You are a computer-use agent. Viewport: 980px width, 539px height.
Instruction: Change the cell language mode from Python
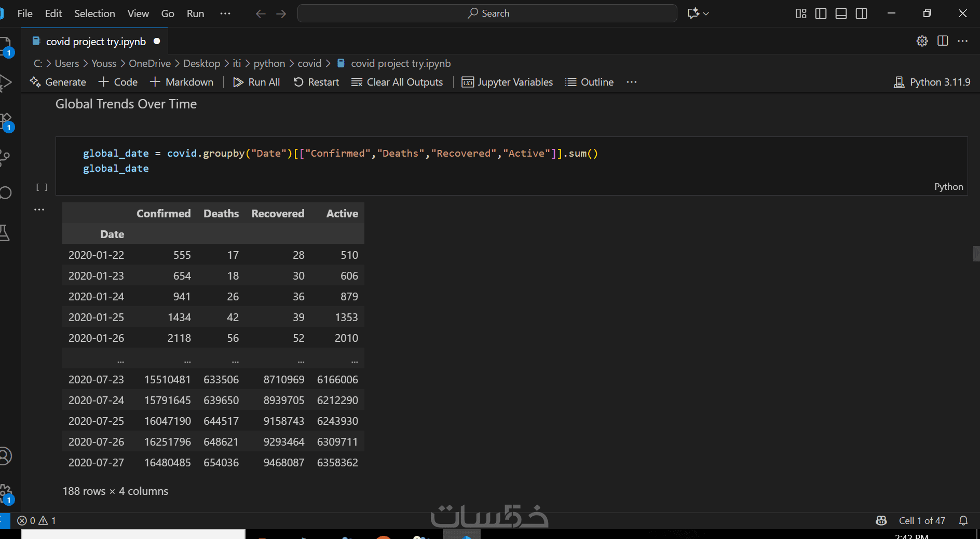(x=948, y=187)
